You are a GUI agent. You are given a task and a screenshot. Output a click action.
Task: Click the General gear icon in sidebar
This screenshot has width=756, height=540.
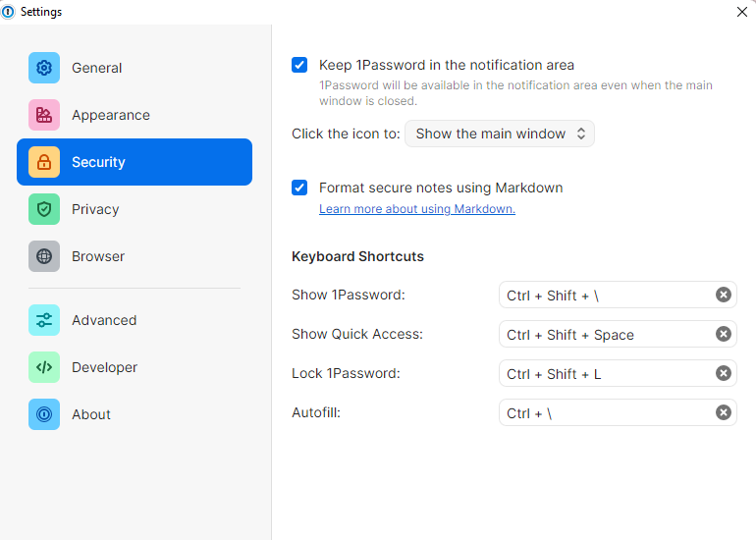[x=44, y=68]
